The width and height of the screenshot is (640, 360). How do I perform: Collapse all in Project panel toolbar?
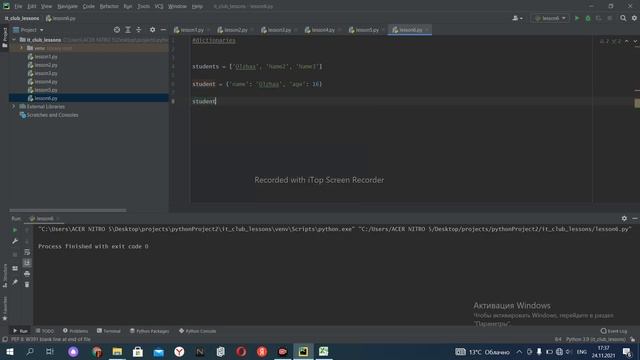139,30
